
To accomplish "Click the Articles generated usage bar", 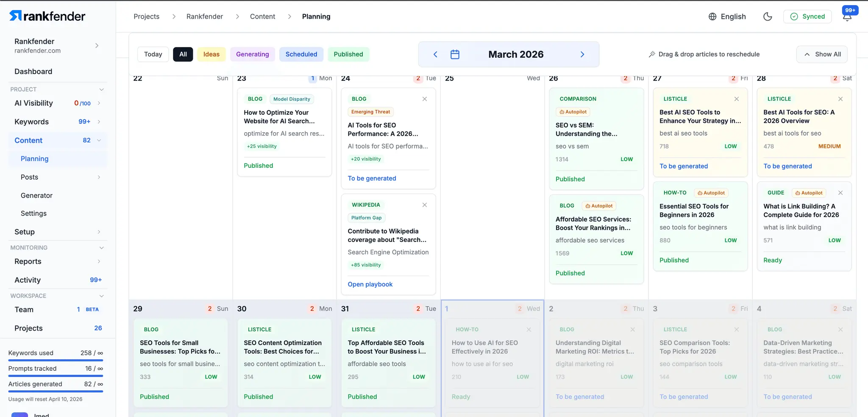I will tap(56, 392).
